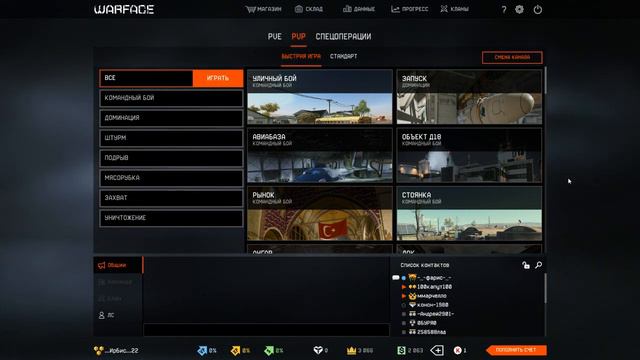Switch to the PVE tab
Screen dimensions: 640x360
pyautogui.click(x=274, y=37)
